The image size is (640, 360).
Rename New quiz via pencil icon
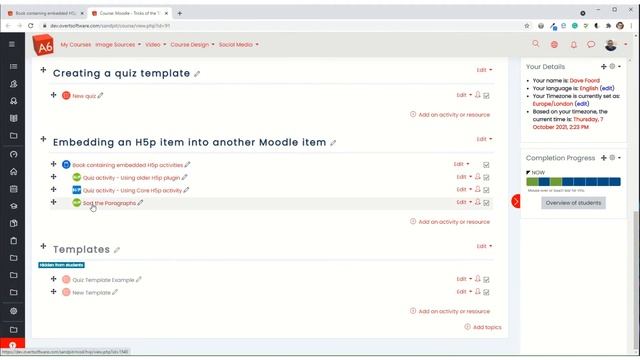click(x=100, y=96)
